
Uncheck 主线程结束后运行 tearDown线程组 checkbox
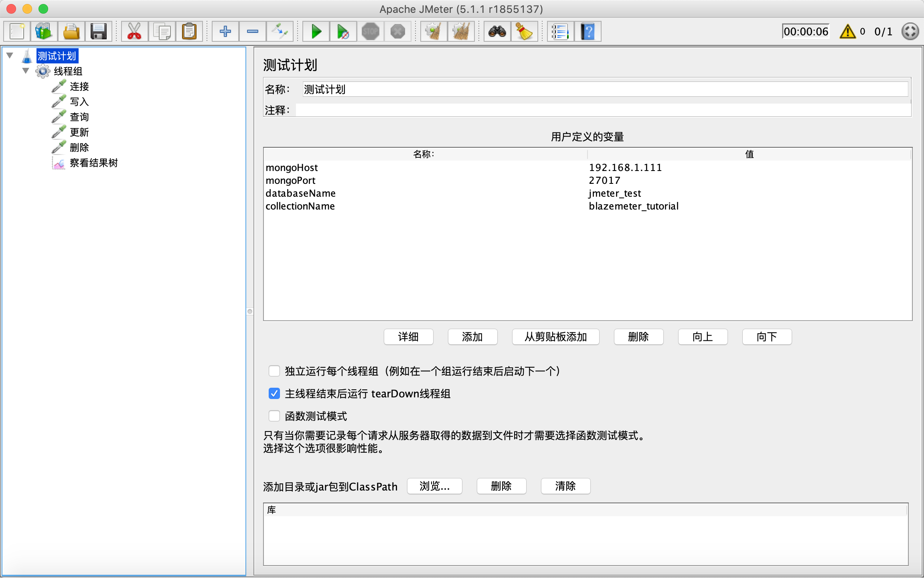pyautogui.click(x=274, y=393)
